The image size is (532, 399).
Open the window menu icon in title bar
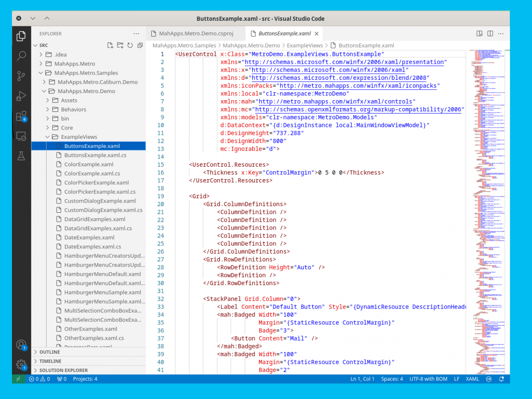click(19, 19)
